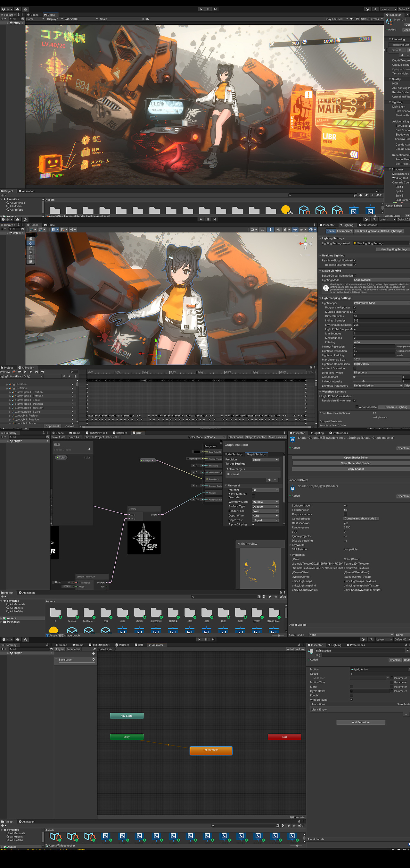Open the Base Layer gear settings

point(93,660)
